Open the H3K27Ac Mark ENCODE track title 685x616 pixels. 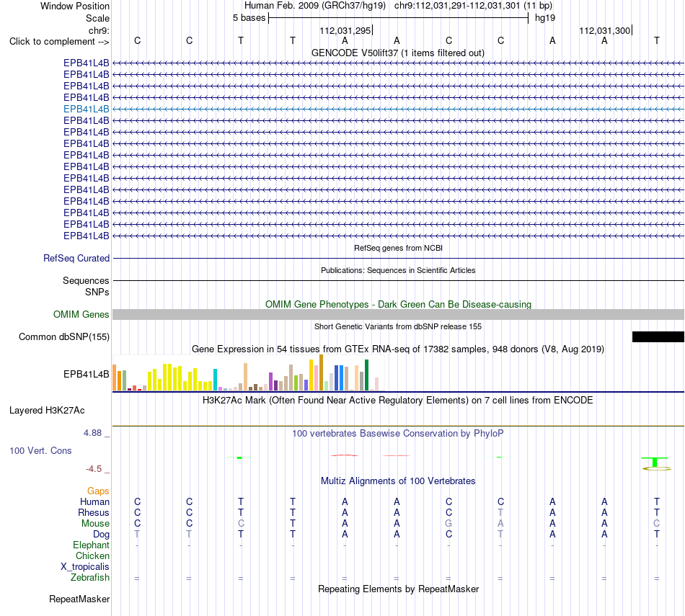point(398,401)
